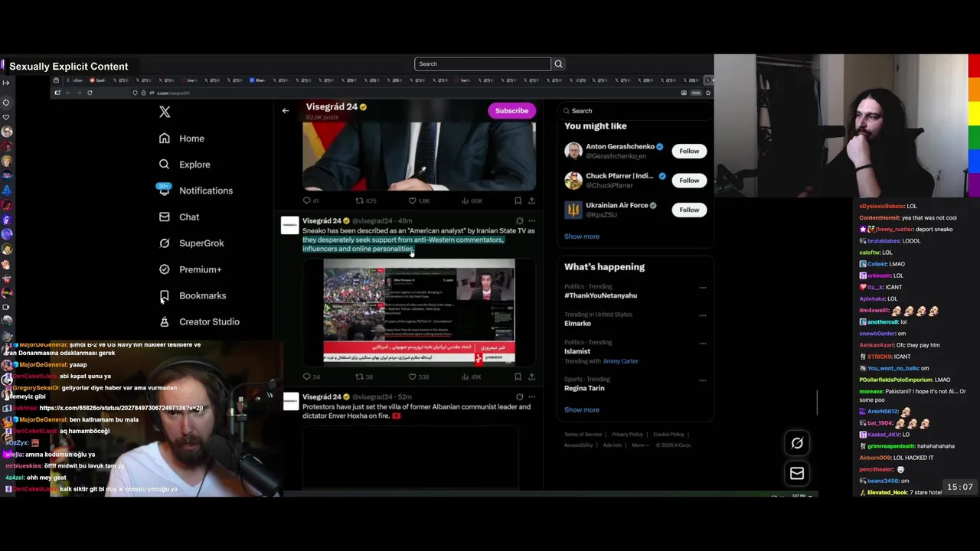The height and width of the screenshot is (551, 980).
Task: Click the Explore magnifier icon
Action: (x=164, y=165)
